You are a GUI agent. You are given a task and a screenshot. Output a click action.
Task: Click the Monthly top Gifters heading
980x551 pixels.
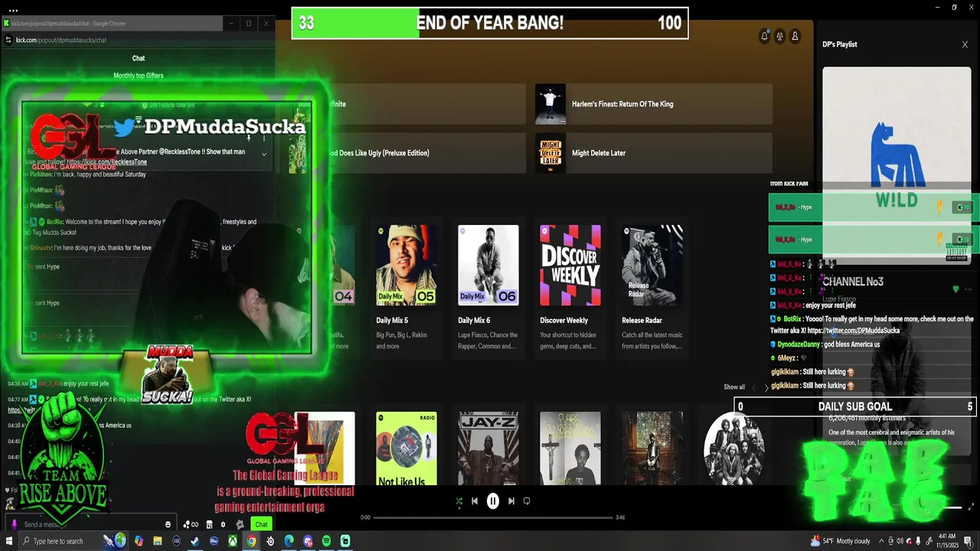[x=139, y=76]
